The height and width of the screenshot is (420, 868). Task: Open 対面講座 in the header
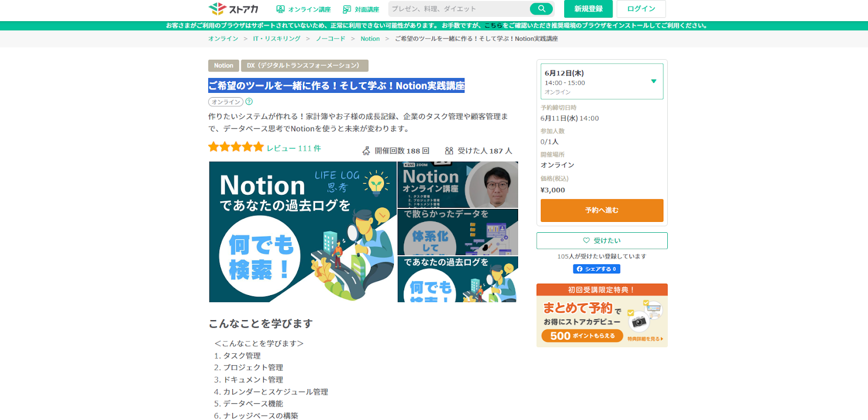tap(361, 9)
